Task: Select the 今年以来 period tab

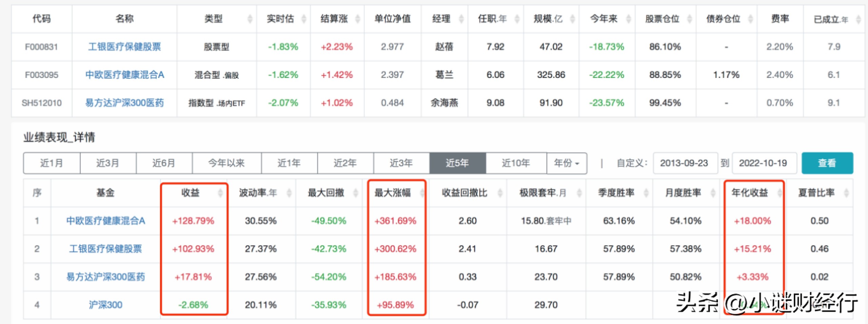Action: pyautogui.click(x=226, y=163)
